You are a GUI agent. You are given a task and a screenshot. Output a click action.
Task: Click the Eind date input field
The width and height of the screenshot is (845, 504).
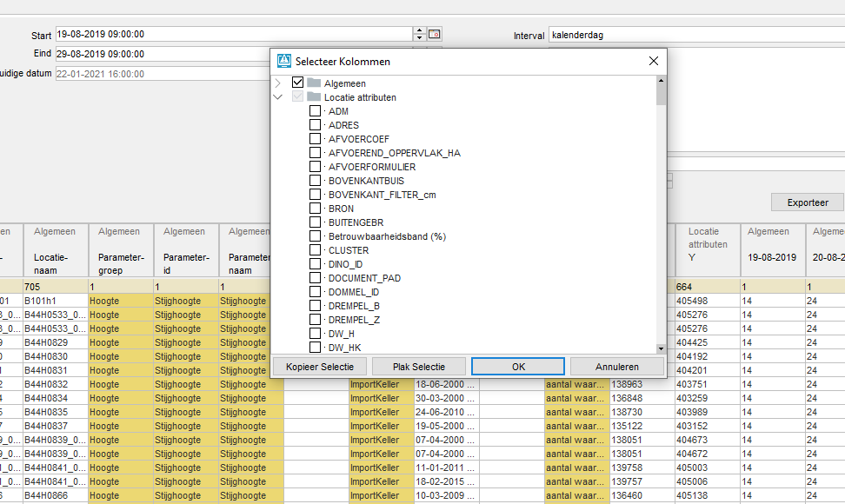[x=163, y=54]
